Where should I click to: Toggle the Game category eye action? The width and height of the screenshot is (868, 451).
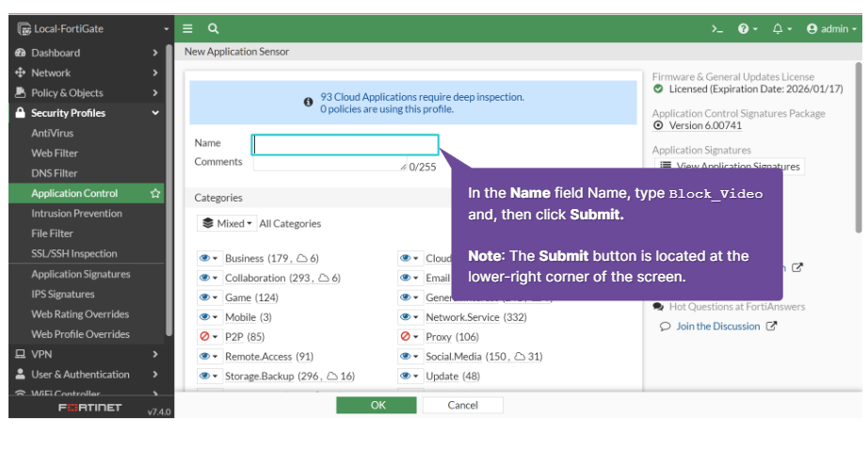click(x=209, y=298)
